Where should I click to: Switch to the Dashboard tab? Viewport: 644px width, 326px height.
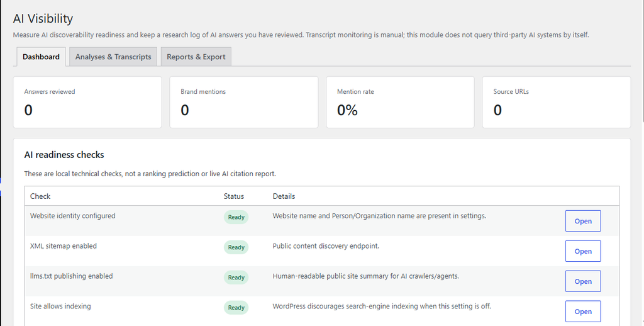[x=41, y=57]
